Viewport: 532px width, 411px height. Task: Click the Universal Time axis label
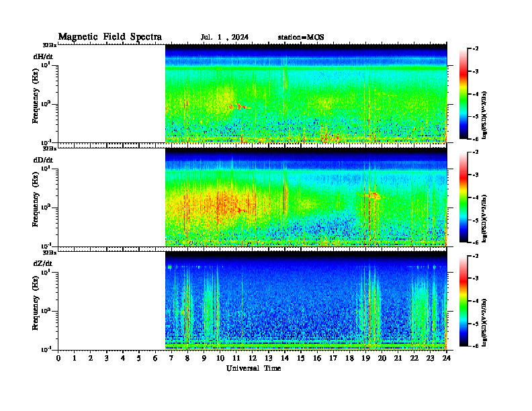coord(253,368)
